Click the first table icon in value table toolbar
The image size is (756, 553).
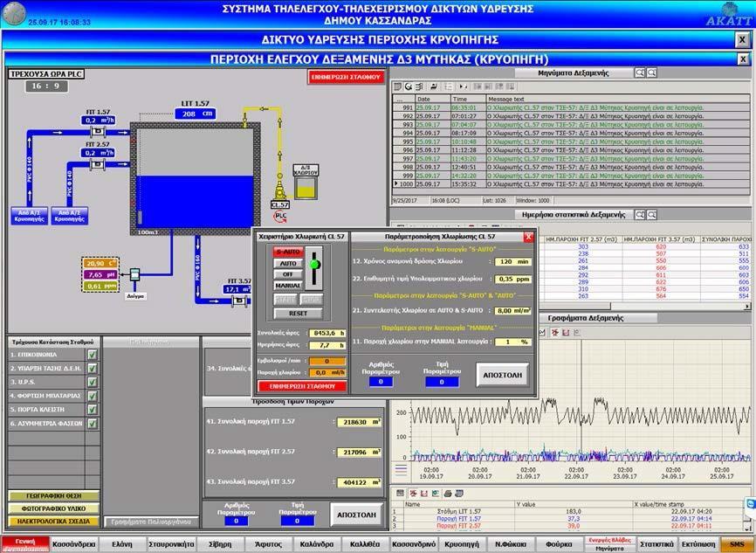[x=400, y=494]
